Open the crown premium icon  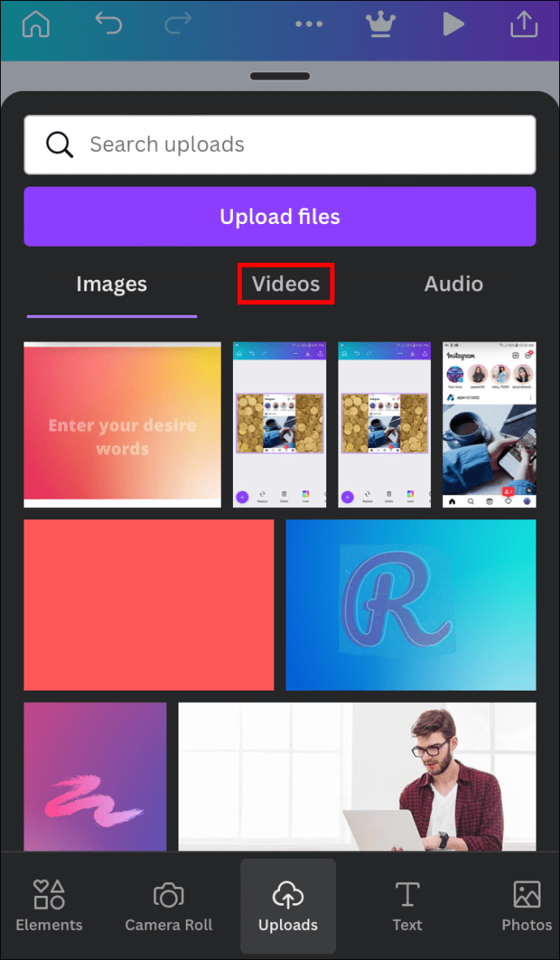381,24
